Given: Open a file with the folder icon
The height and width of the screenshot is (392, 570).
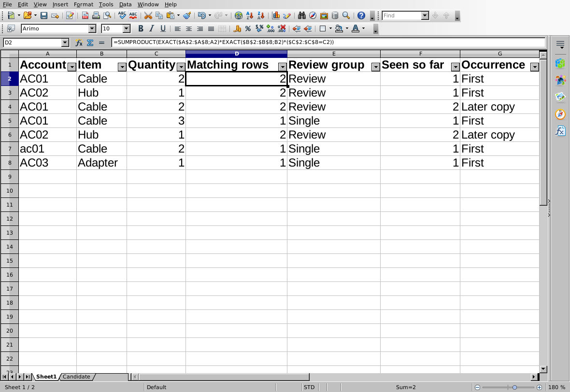Looking at the screenshot, I should [x=27, y=15].
